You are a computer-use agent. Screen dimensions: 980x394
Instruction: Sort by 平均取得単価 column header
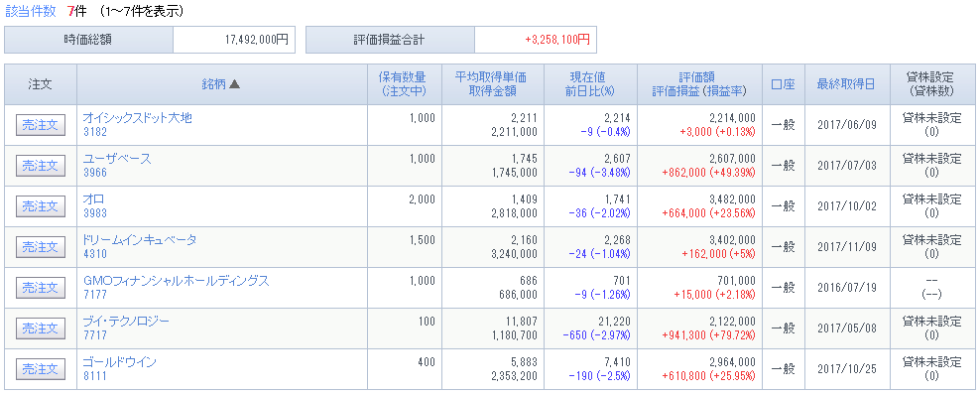(492, 77)
